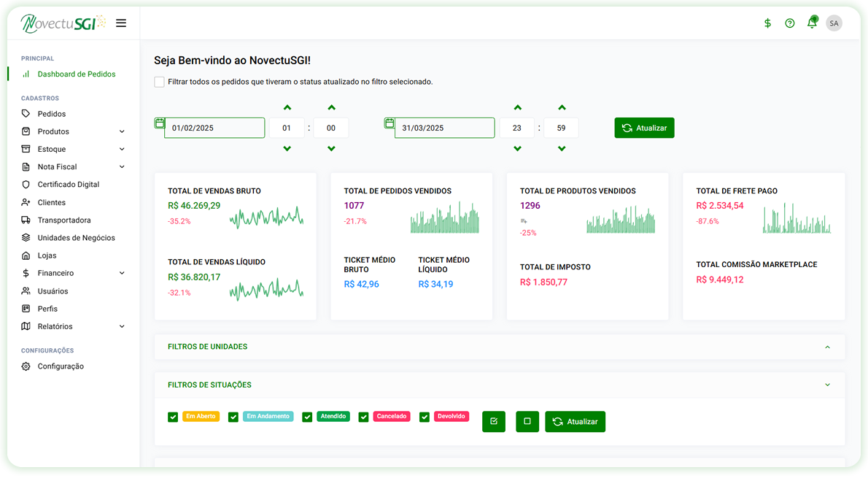Click the deselect all situations icon button
This screenshot has height=481, width=868.
[527, 422]
